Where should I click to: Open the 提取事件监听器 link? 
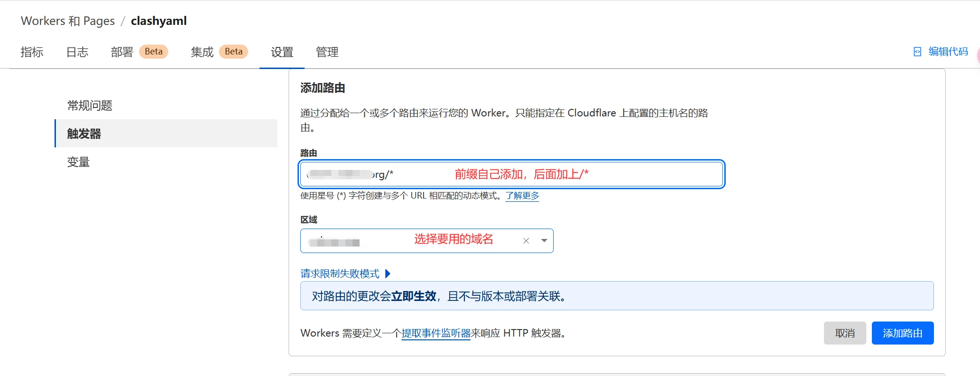click(436, 333)
